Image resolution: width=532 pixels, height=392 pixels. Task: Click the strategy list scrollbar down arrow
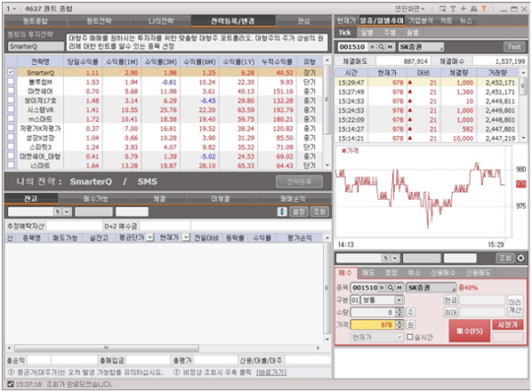tap(327, 165)
